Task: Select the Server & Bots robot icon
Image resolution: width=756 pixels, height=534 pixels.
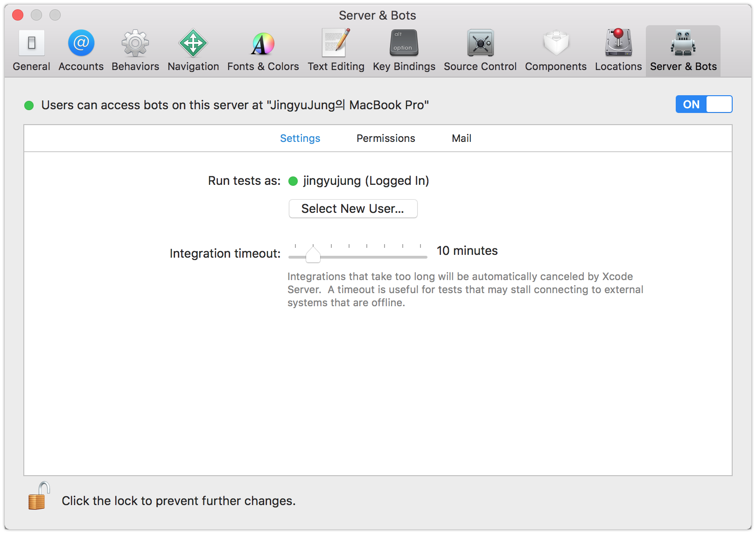Action: 683,43
